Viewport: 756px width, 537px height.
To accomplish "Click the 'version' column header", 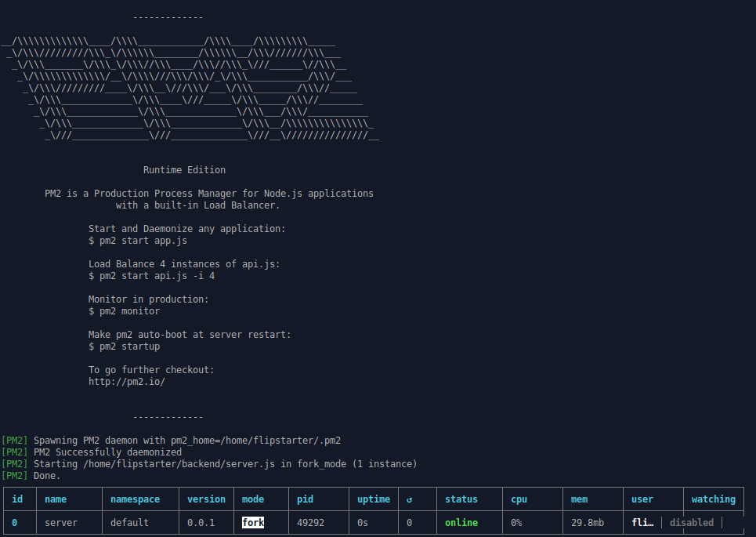I will (x=206, y=499).
